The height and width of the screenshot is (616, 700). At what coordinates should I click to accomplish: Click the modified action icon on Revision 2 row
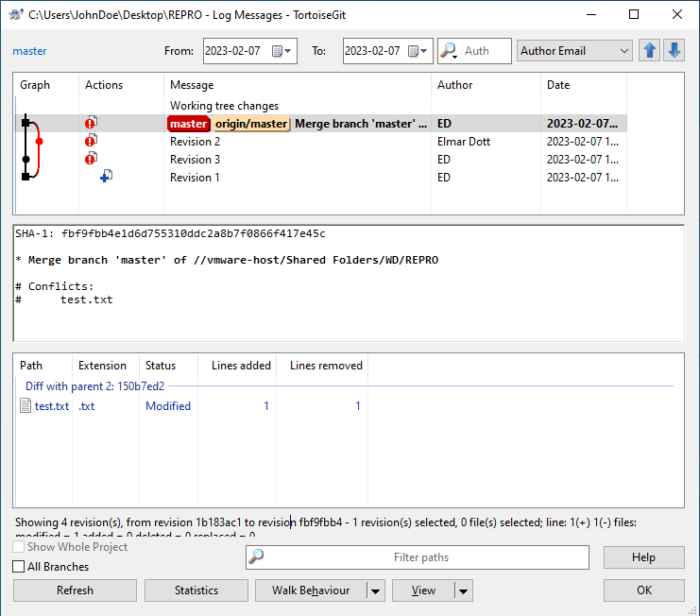coord(91,141)
